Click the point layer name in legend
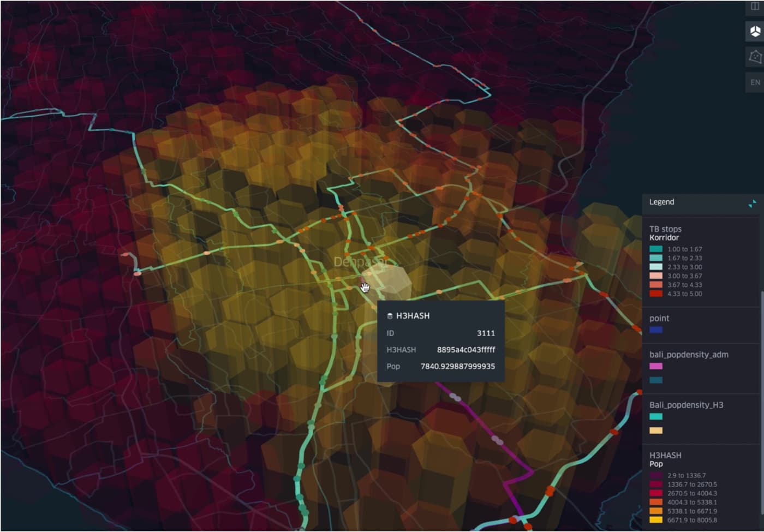764x532 pixels. 659,318
